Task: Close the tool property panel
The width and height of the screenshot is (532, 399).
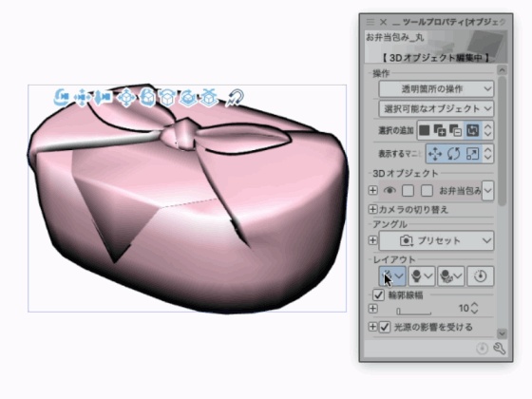Action: 384,22
